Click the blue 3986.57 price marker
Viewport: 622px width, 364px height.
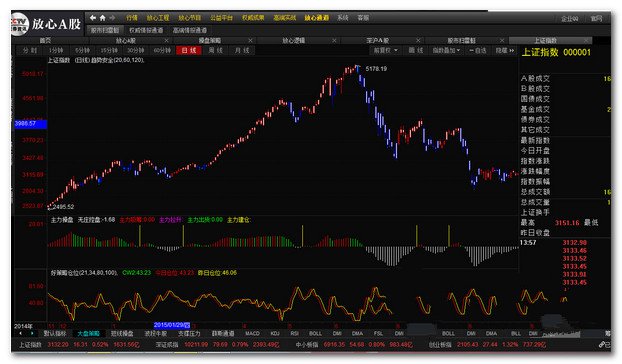point(31,124)
